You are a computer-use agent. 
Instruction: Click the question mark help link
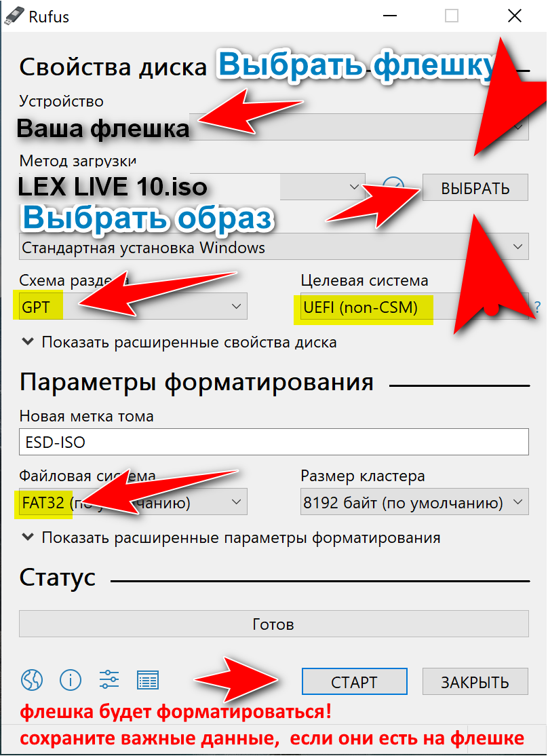click(x=537, y=307)
